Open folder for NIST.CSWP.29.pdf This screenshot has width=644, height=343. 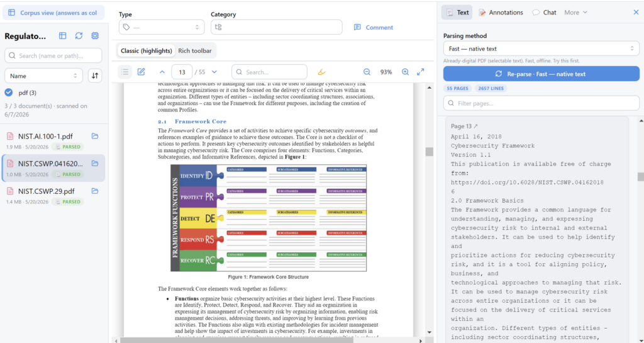(95, 191)
